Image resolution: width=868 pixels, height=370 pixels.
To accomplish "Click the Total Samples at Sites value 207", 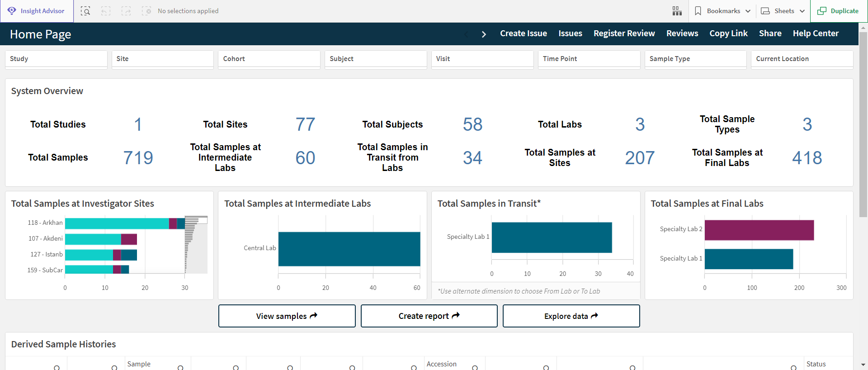I will pos(640,158).
